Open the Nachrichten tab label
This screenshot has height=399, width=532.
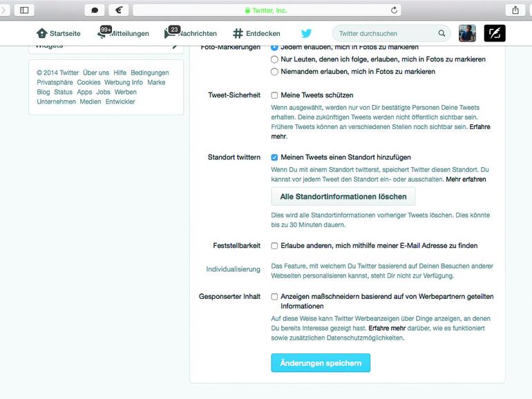(198, 34)
